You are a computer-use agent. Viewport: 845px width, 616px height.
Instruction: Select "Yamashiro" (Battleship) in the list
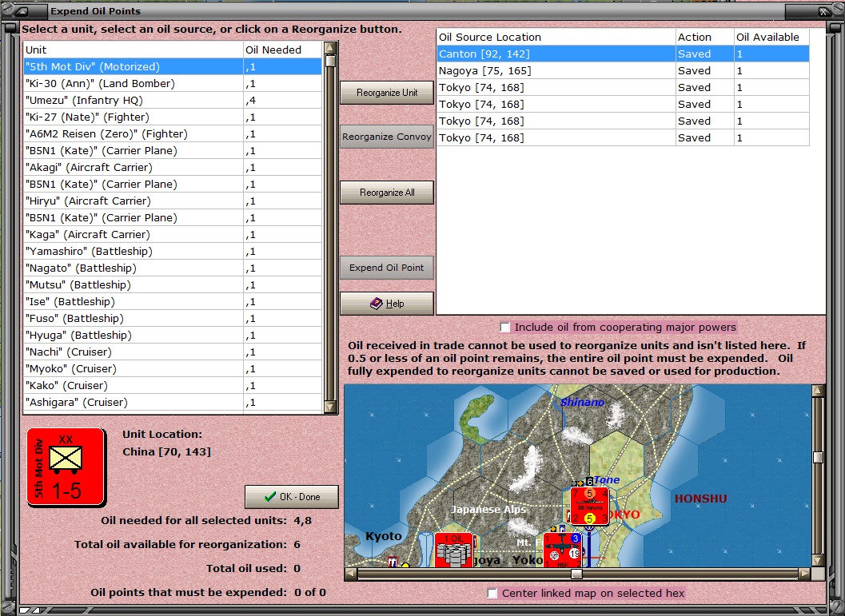[x=173, y=251]
